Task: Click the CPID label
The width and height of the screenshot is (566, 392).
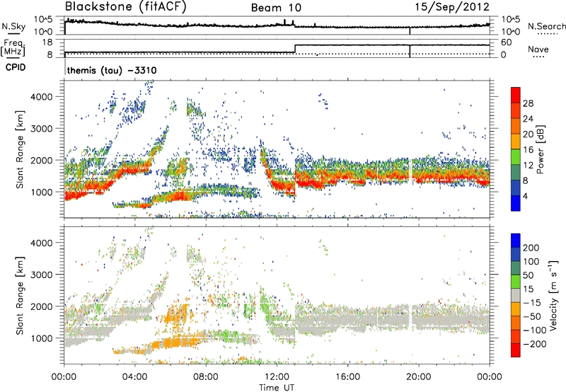Action: click(16, 67)
